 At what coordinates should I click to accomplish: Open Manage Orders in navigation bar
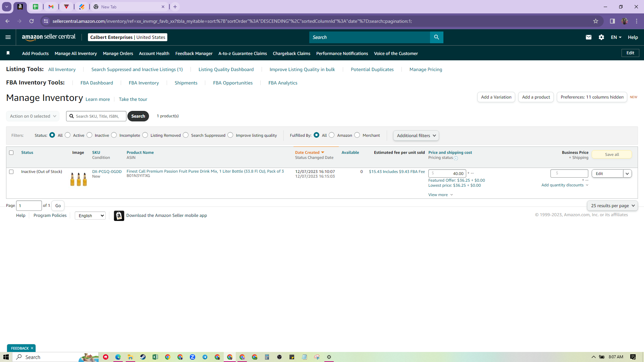point(118,53)
